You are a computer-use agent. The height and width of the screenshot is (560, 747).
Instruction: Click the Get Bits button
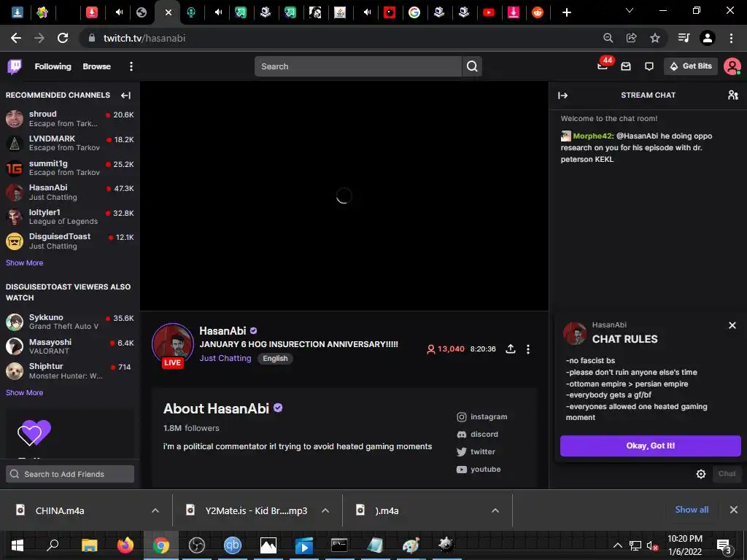pyautogui.click(x=691, y=66)
